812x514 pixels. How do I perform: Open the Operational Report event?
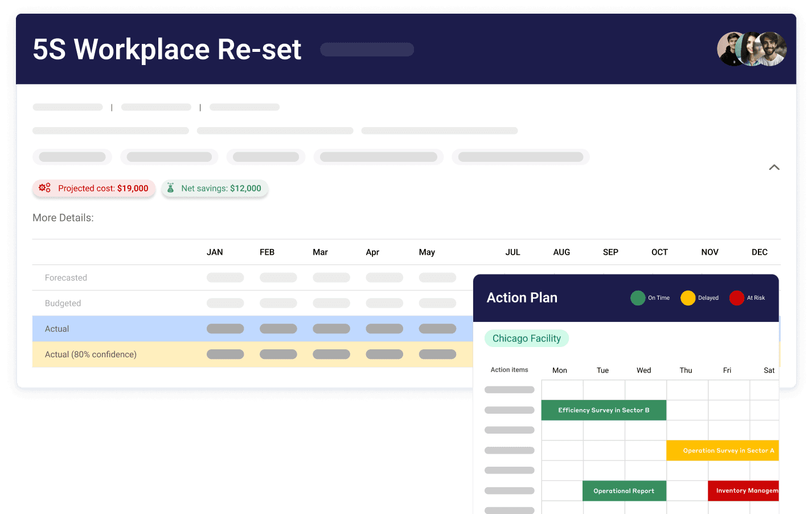(624, 491)
